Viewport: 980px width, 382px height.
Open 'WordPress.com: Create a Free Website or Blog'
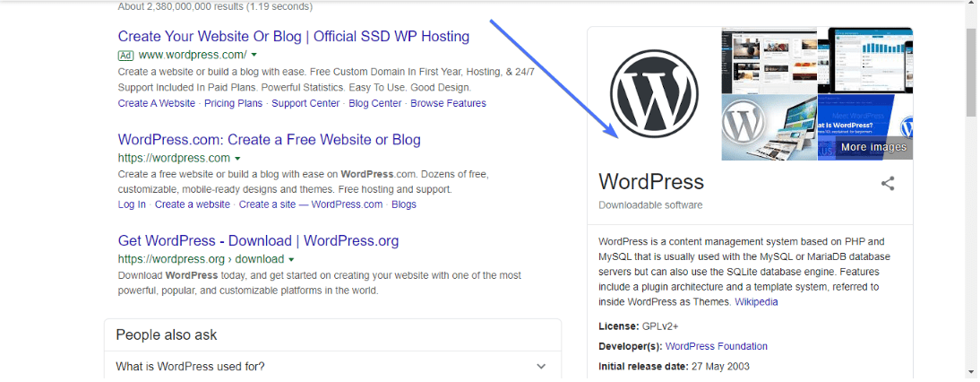click(x=270, y=139)
